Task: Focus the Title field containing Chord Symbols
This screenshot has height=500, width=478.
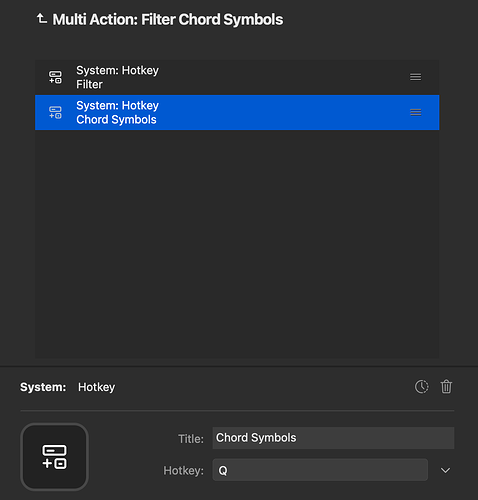Action: [x=333, y=438]
